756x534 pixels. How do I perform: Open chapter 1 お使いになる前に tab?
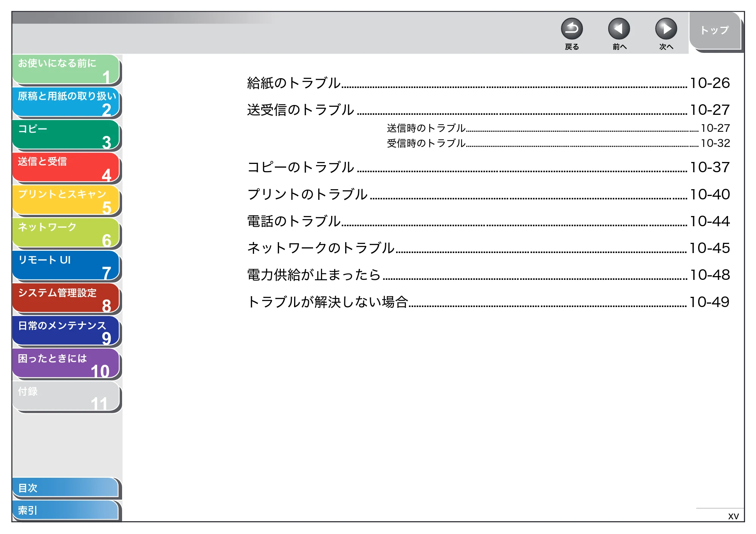66,69
